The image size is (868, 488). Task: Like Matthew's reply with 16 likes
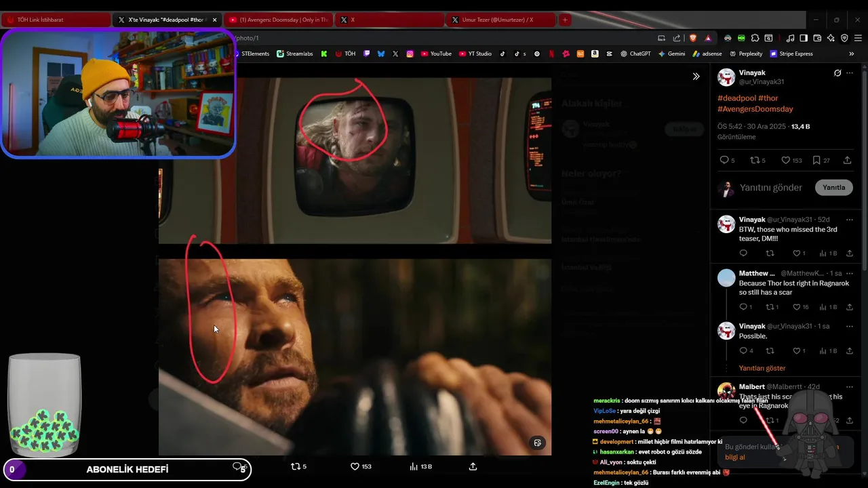(800, 307)
